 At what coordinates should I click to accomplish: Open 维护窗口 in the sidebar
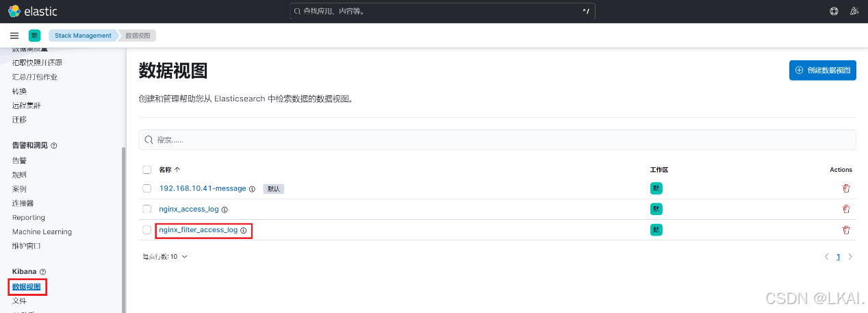pos(27,247)
